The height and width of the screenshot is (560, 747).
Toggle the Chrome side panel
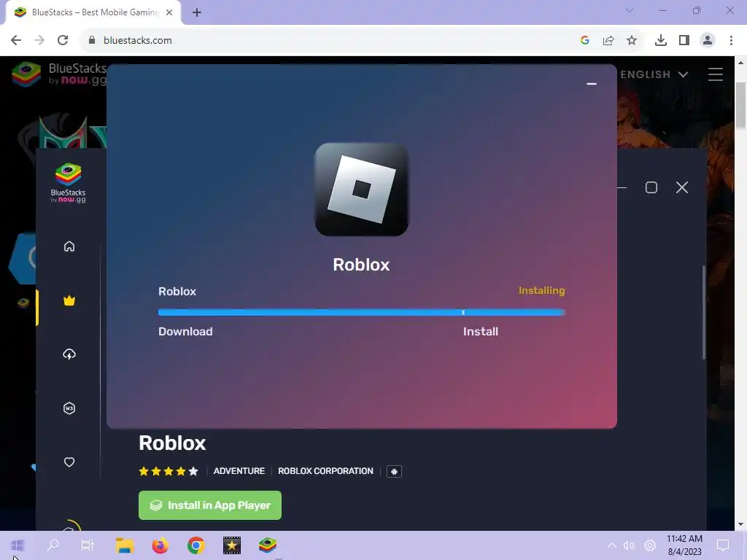pyautogui.click(x=684, y=41)
